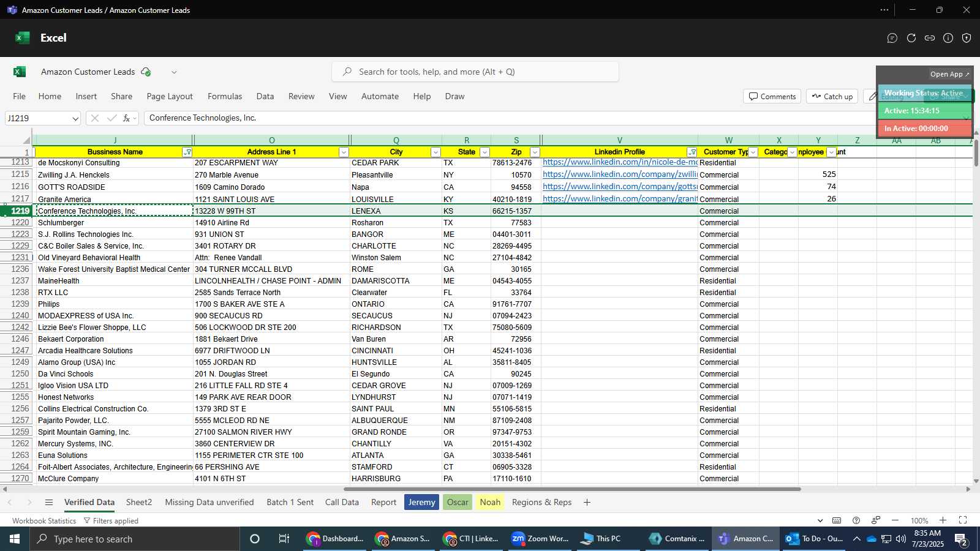Open the Formulas ribbon tab

coord(225,96)
